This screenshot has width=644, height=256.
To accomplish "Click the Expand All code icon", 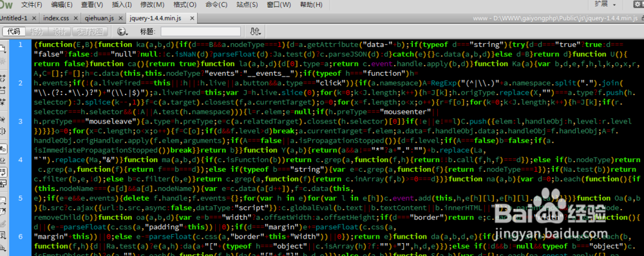I will tap(3, 101).
